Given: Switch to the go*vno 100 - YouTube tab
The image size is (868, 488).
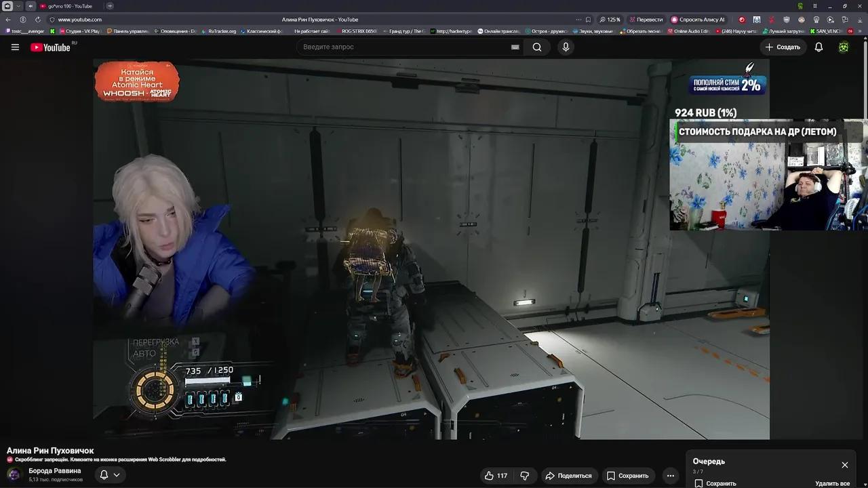Looking at the screenshot, I should [66, 6].
